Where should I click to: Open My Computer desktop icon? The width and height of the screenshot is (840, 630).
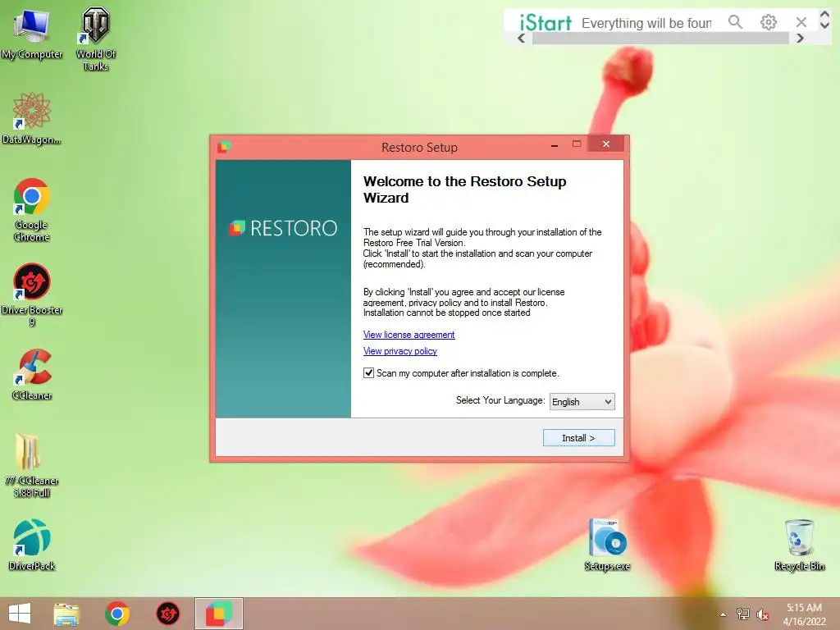click(x=32, y=34)
